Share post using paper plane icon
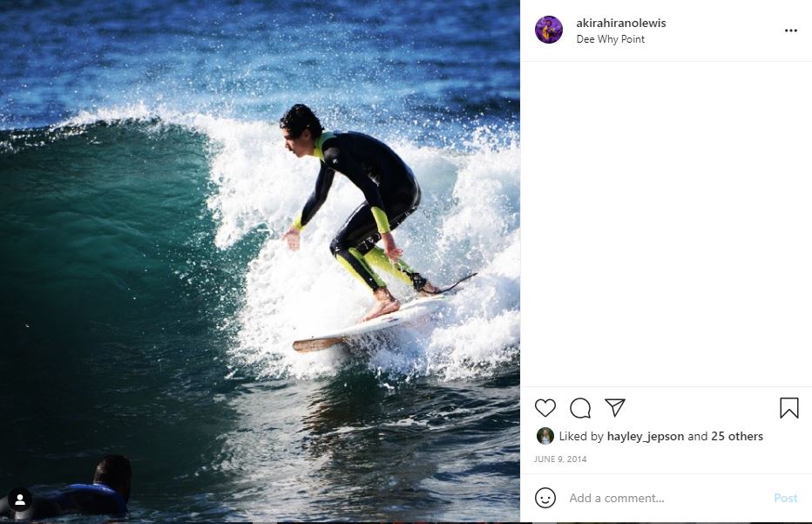The width and height of the screenshot is (812, 524). pos(615,407)
